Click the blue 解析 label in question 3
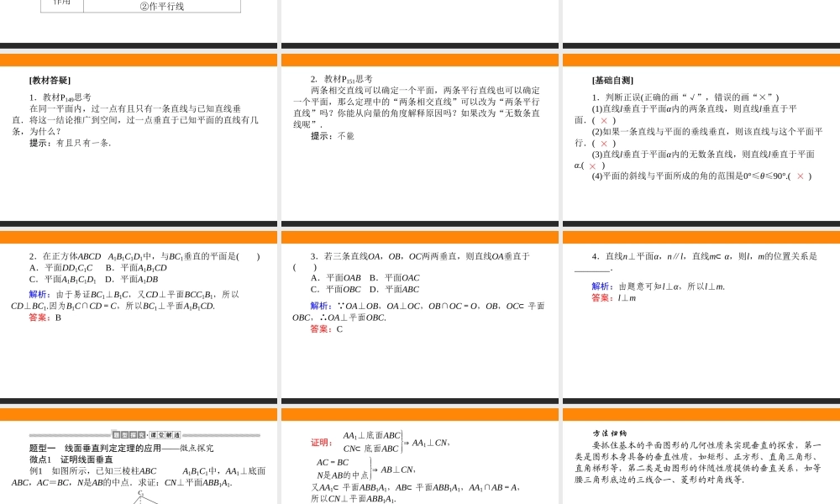 [320, 306]
